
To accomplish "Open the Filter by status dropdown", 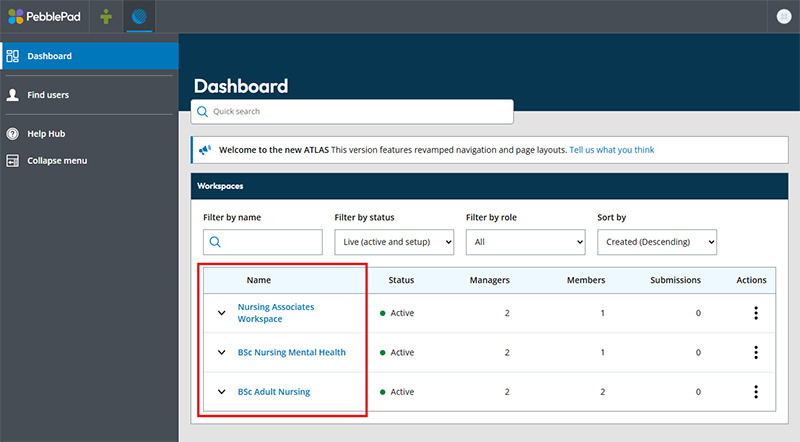I will click(x=394, y=242).
